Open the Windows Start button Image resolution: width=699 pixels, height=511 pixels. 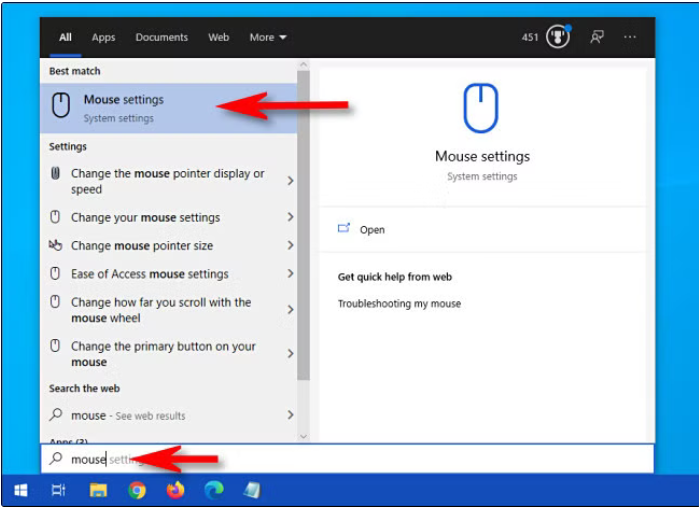(21, 490)
